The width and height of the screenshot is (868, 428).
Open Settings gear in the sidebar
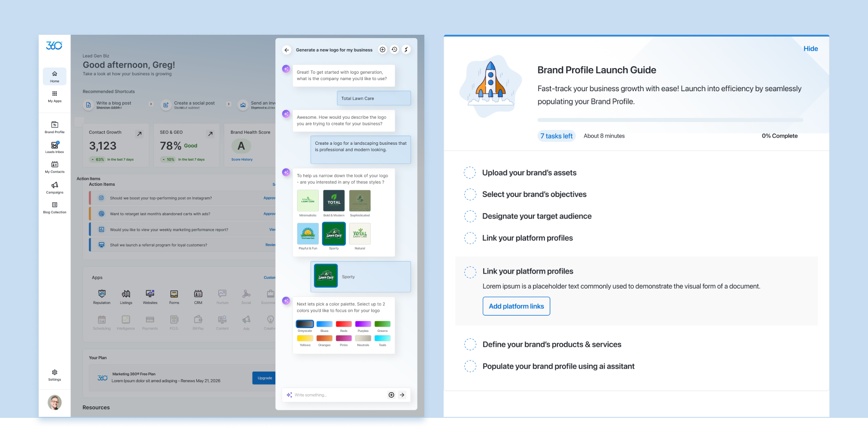pyautogui.click(x=54, y=375)
